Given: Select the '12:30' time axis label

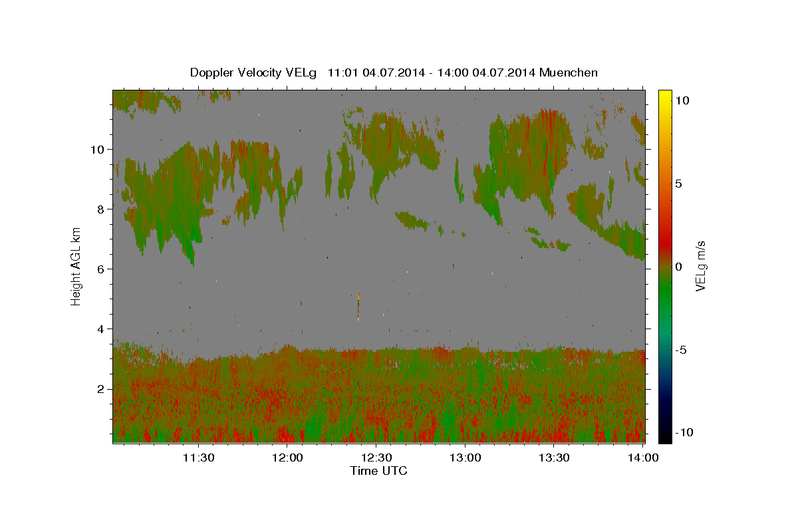Looking at the screenshot, I should click(376, 458).
